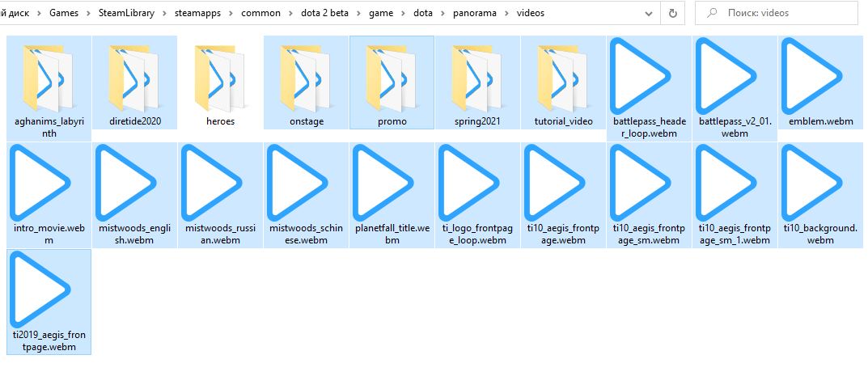Expand chevron after dota breadcrumb

[443, 13]
